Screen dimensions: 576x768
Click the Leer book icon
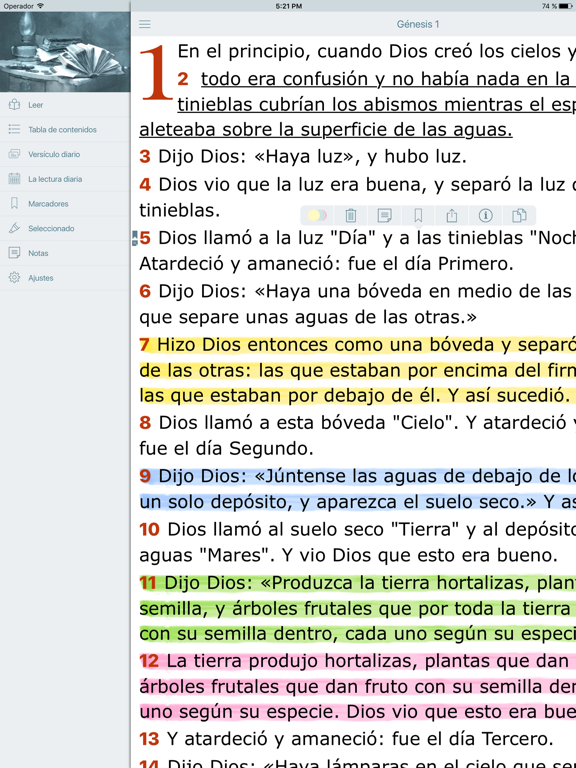[14, 104]
